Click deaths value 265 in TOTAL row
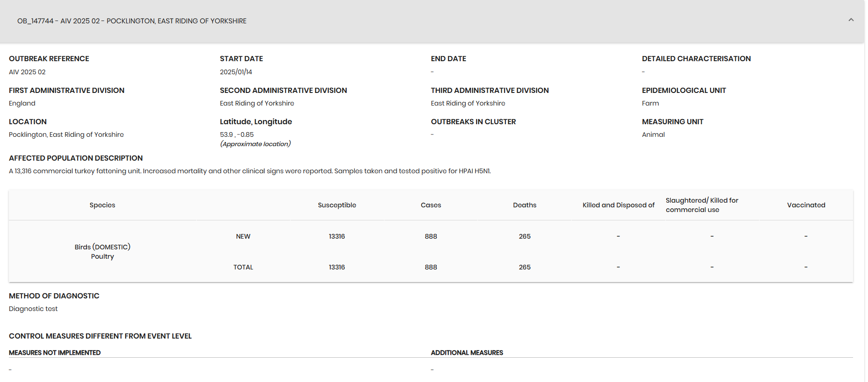This screenshot has width=868, height=382. pos(525,267)
